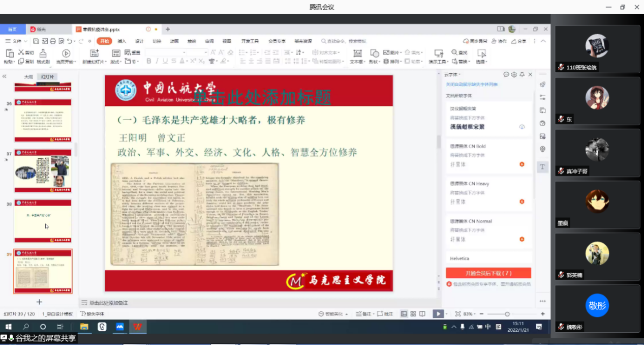
Task: Switch to the 插入 ribbon tab
Action: pos(122,41)
